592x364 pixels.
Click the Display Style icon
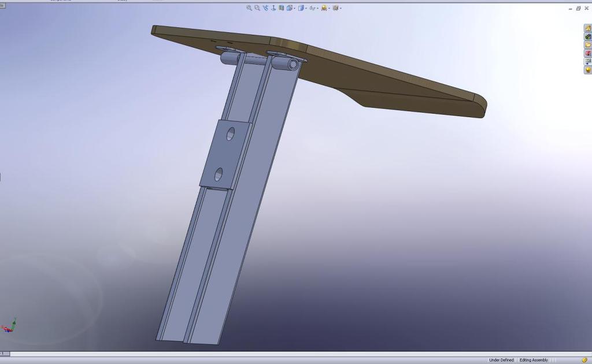pos(301,8)
